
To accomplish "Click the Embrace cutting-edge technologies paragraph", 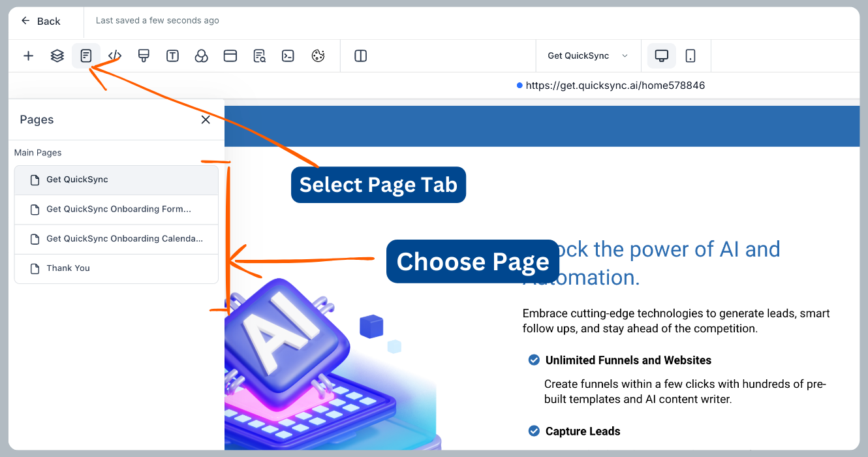I will (676, 321).
